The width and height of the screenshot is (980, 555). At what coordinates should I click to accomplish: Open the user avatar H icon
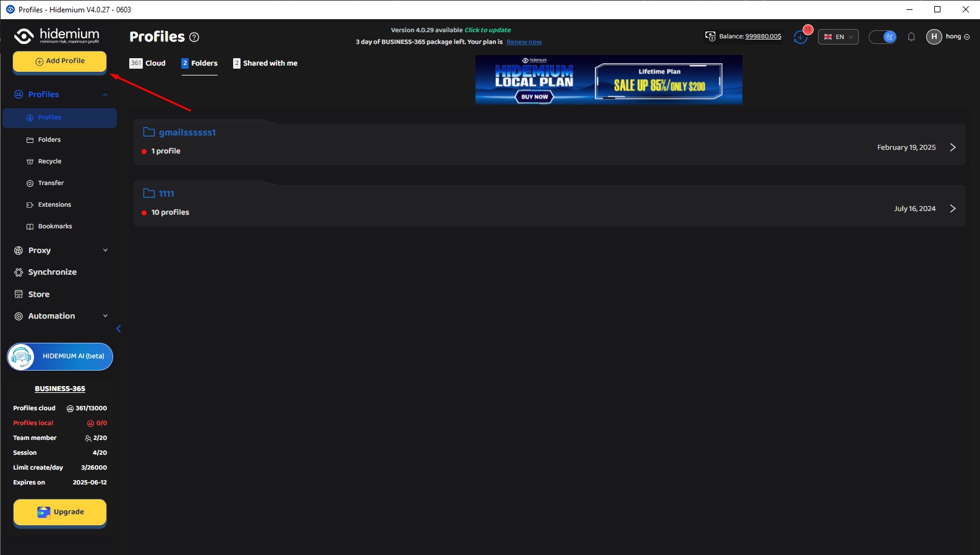click(934, 37)
